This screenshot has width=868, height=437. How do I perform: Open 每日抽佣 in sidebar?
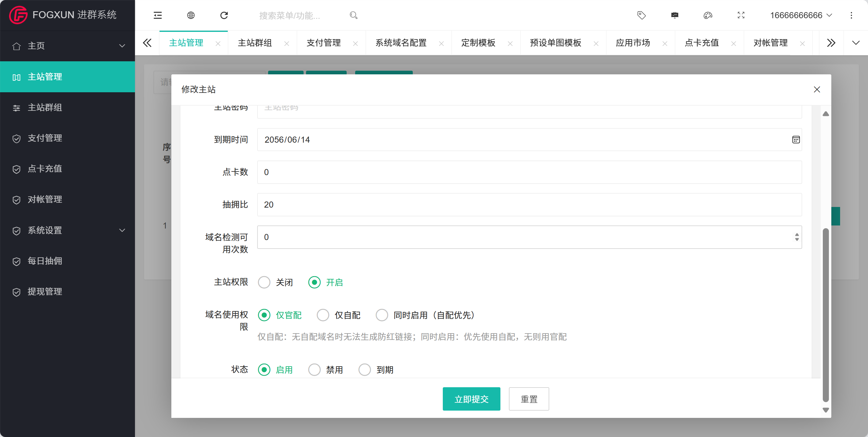[67, 261]
